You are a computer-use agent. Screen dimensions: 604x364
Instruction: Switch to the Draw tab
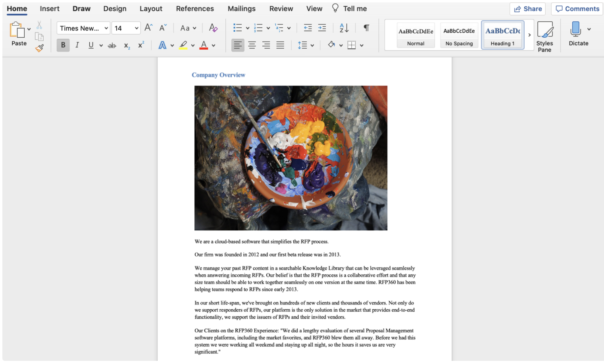81,9
